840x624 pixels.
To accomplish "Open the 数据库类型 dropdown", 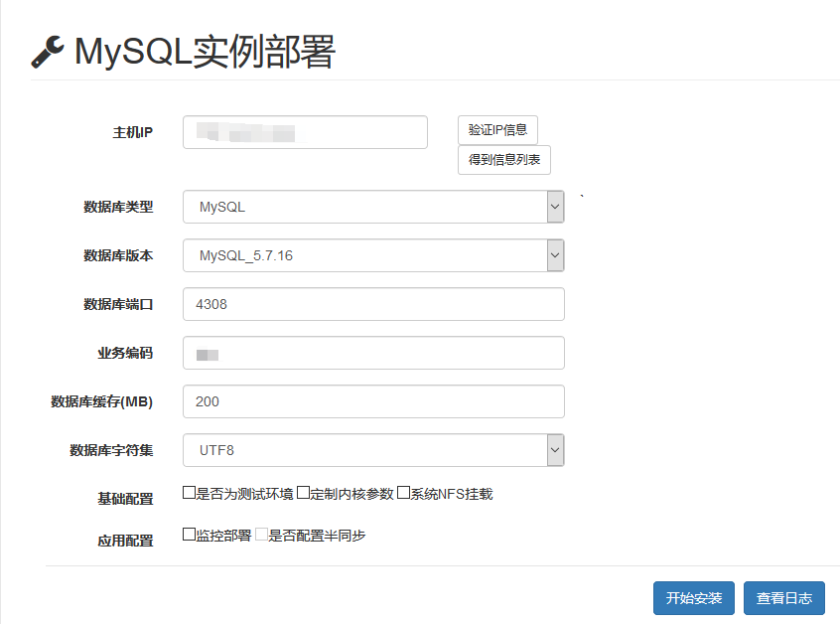I will (373, 207).
